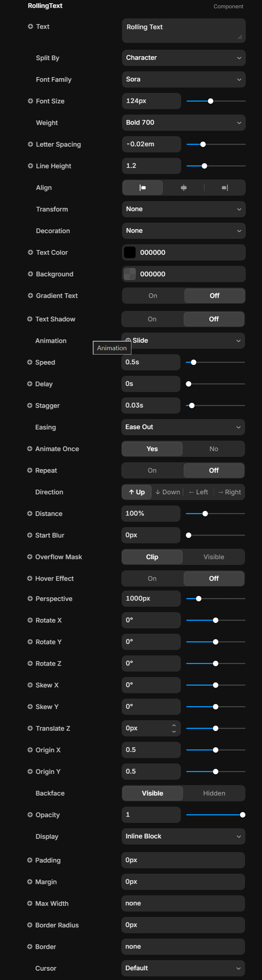Image resolution: width=262 pixels, height=980 pixels.
Task: Click the plus icon beside Border Radius
Action: click(x=30, y=925)
